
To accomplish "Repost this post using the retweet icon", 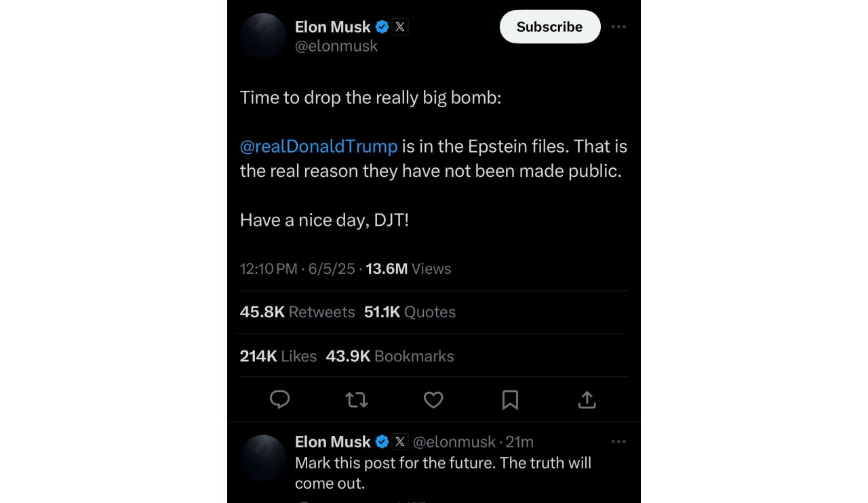I will point(357,400).
